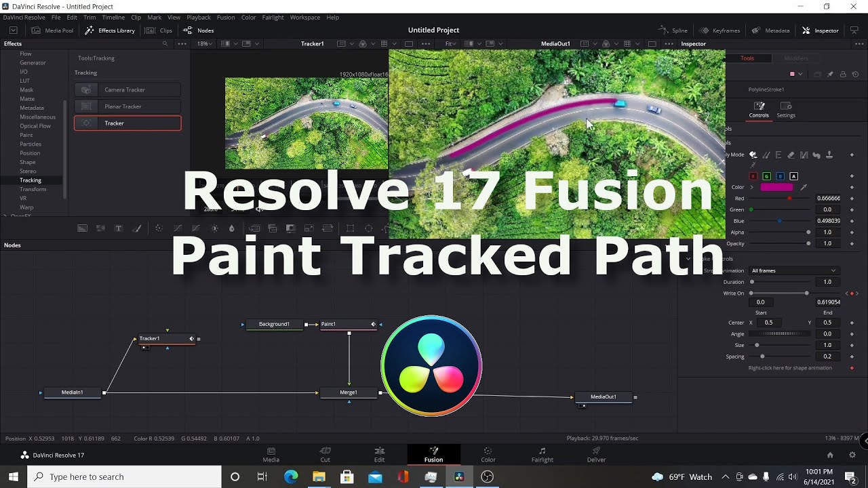This screenshot has width=868, height=488.
Task: Toggle the Effects Library panel
Action: coord(110,30)
